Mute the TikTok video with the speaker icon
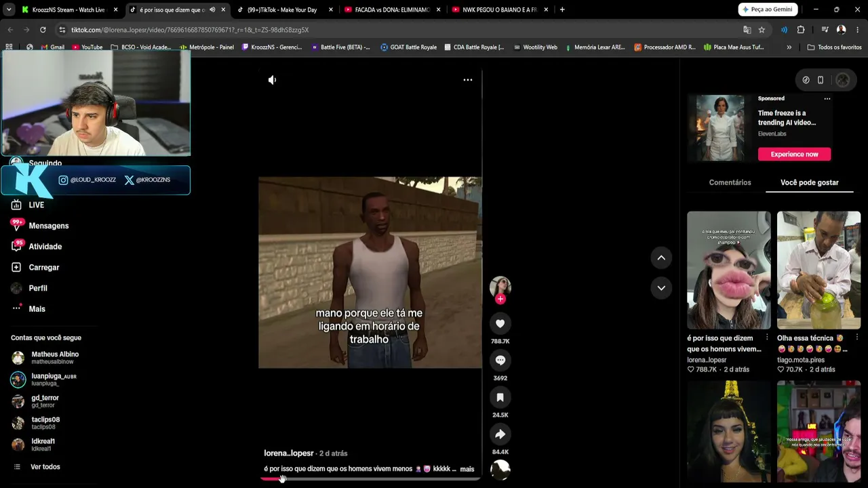This screenshot has height=488, width=868. [272, 80]
